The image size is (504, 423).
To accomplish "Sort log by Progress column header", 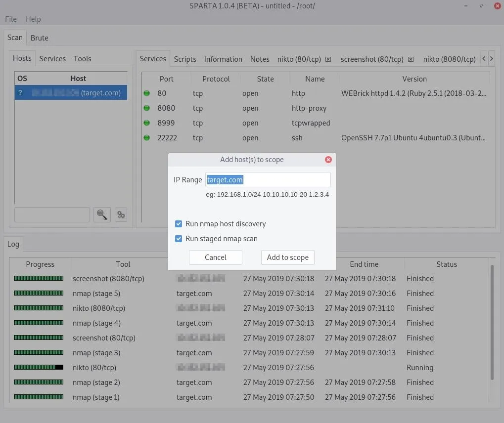I will click(x=40, y=264).
